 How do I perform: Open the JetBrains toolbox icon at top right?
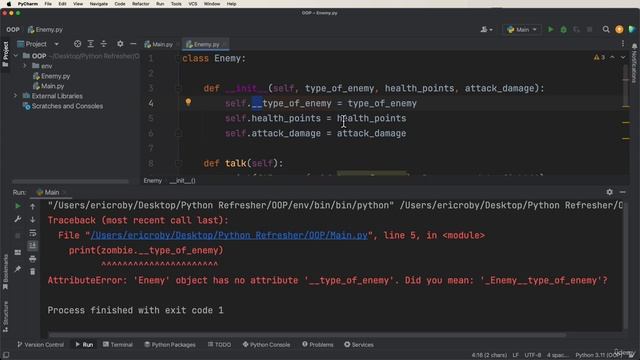[x=632, y=29]
